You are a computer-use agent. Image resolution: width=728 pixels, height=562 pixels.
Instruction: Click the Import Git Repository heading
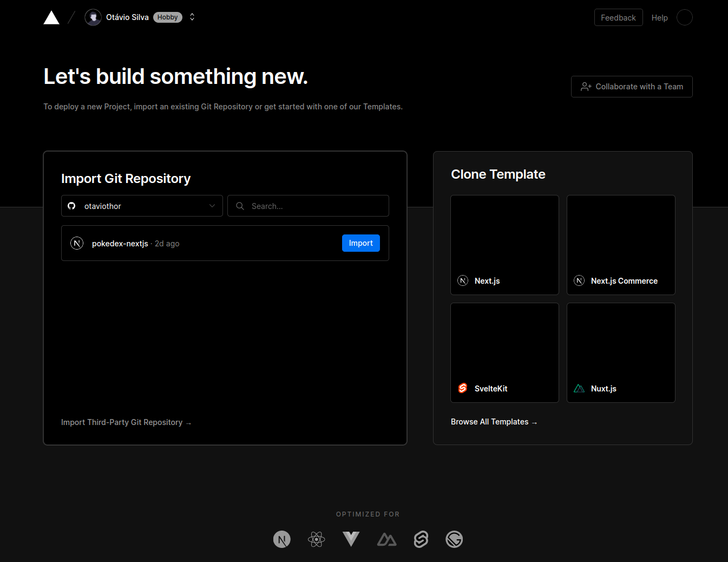[x=126, y=179]
